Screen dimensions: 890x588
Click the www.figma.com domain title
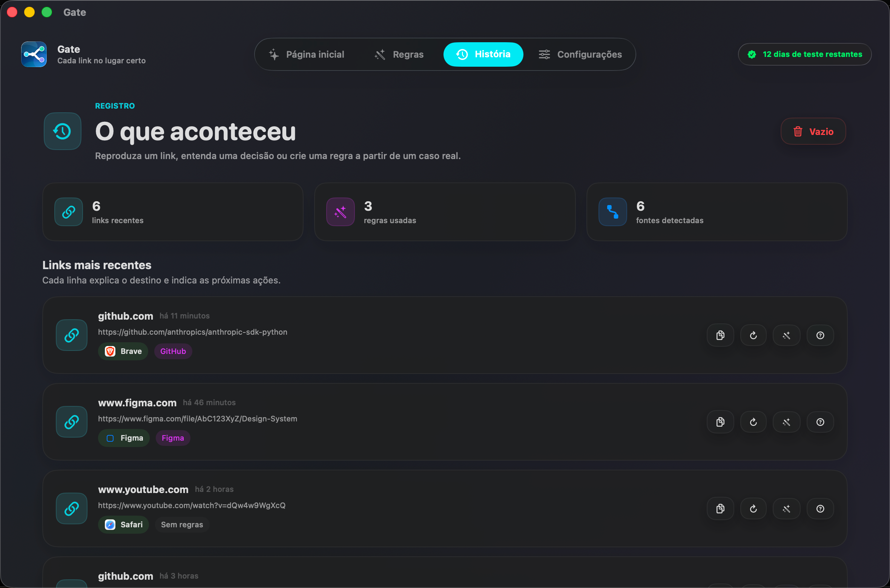pos(137,403)
